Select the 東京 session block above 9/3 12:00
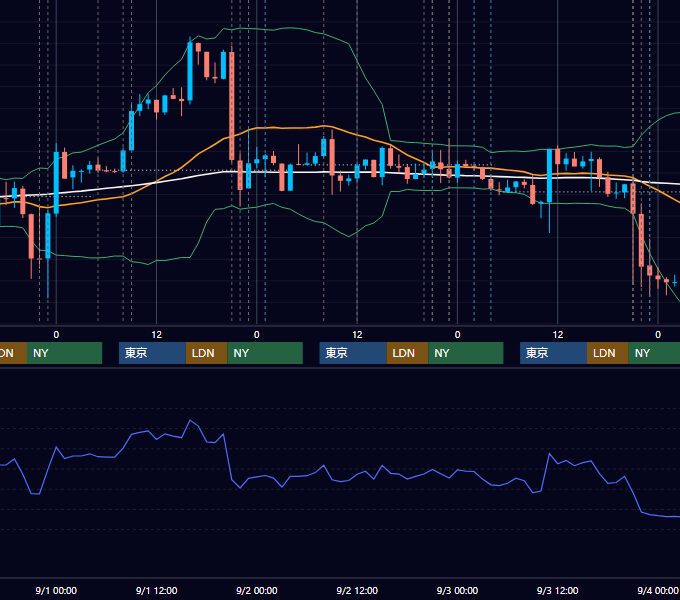Screen dimensions: 680x600 click(x=553, y=353)
